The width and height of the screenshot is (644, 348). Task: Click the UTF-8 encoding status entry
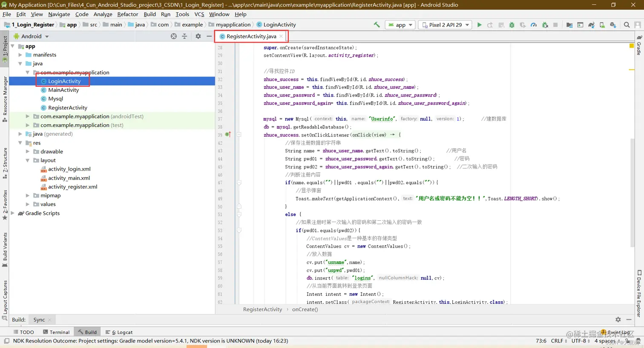click(581, 341)
